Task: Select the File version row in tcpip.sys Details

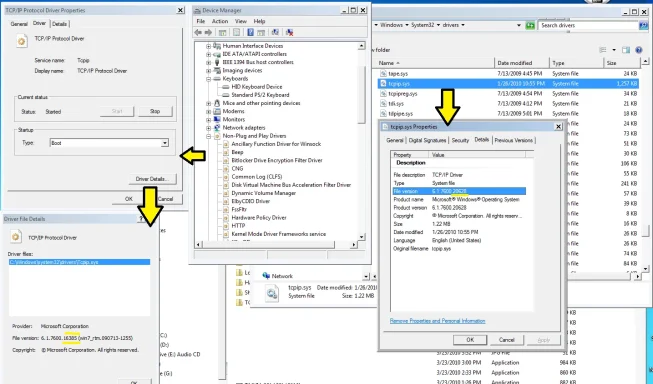Action: point(459,192)
